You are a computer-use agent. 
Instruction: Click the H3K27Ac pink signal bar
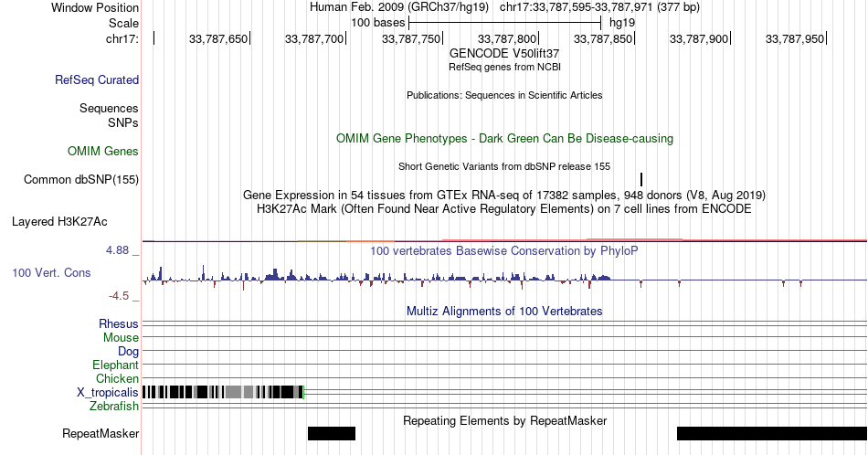pyautogui.click(x=634, y=239)
